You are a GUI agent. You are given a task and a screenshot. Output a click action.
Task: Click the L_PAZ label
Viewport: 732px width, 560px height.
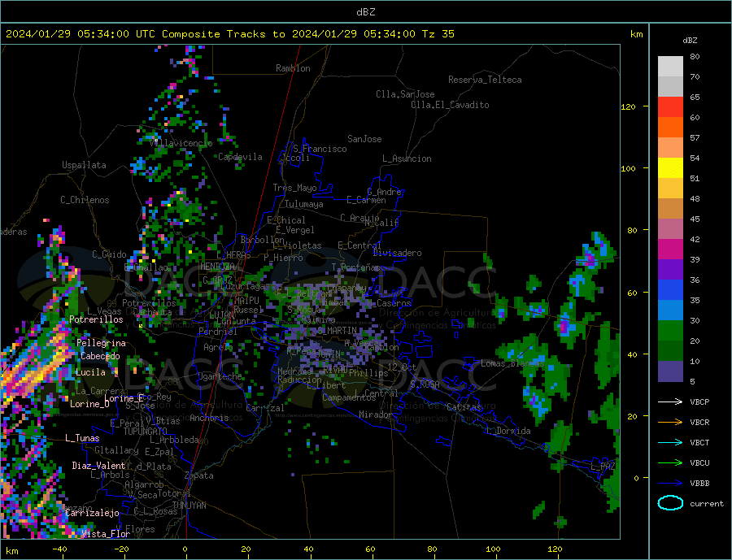(603, 467)
